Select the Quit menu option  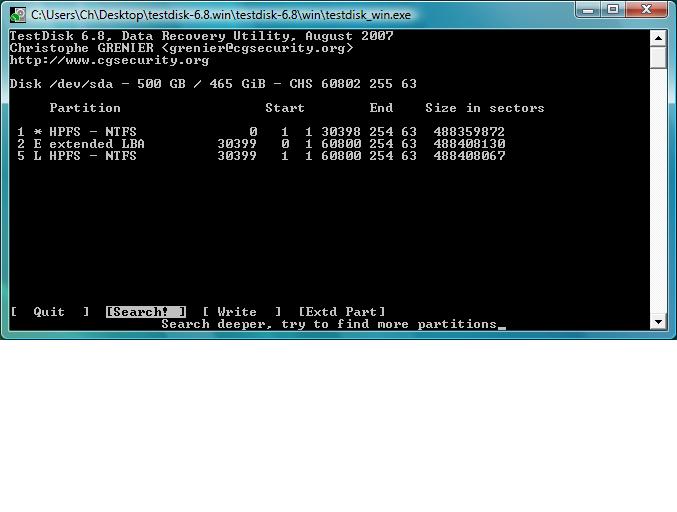[x=49, y=311]
